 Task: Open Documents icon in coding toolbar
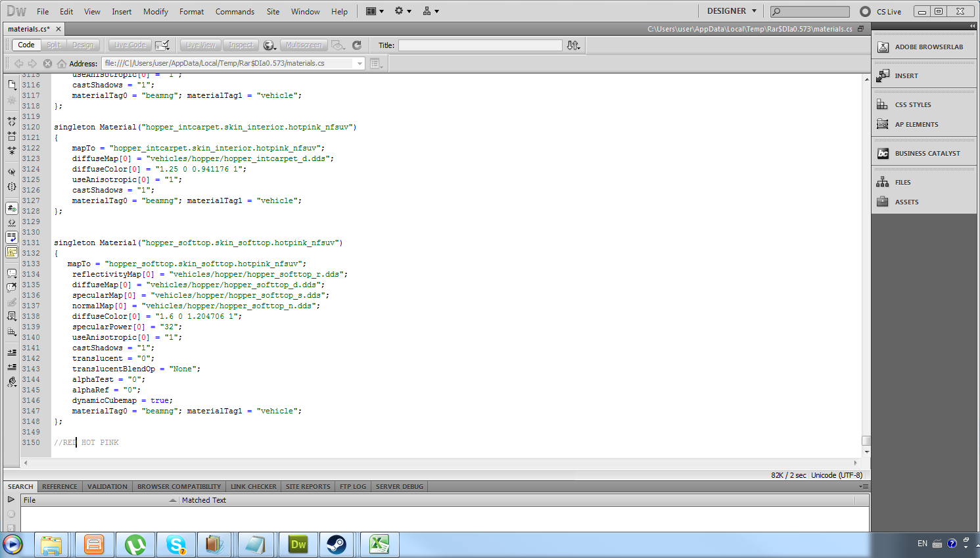[x=12, y=85]
